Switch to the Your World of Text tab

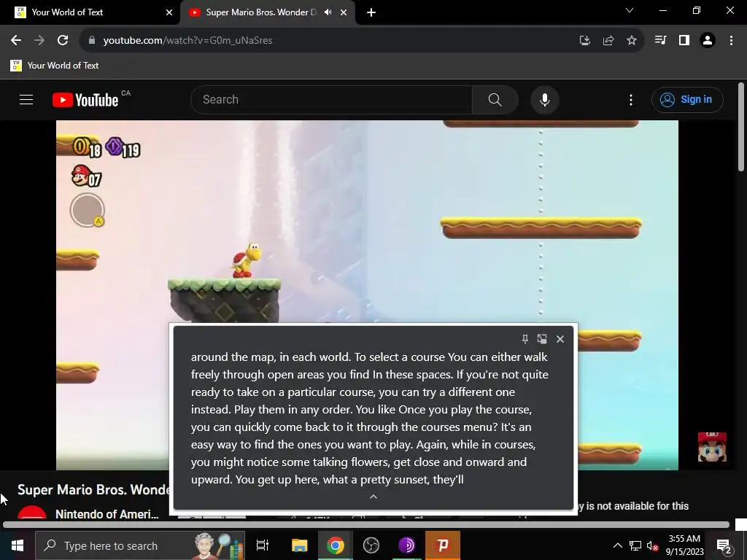(90, 12)
